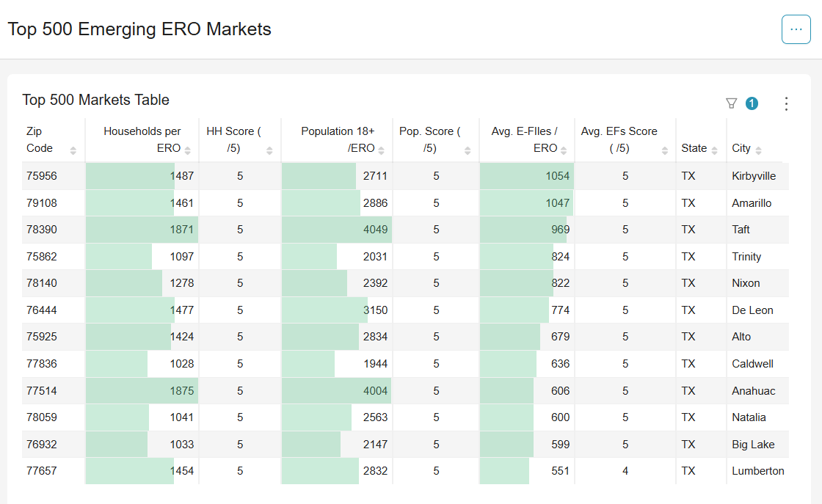Screen dimensions: 822x504
Task: Select zip code 79108 cell
Action: coord(53,202)
